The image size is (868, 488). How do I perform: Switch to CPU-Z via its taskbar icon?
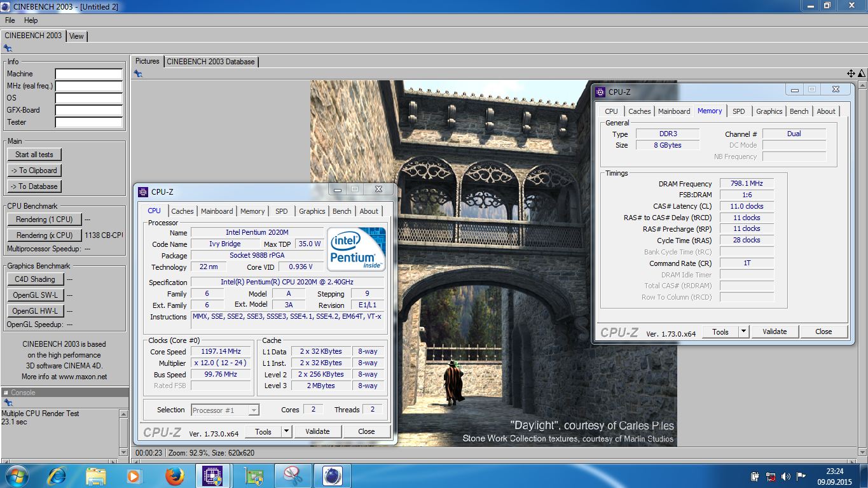(212, 476)
